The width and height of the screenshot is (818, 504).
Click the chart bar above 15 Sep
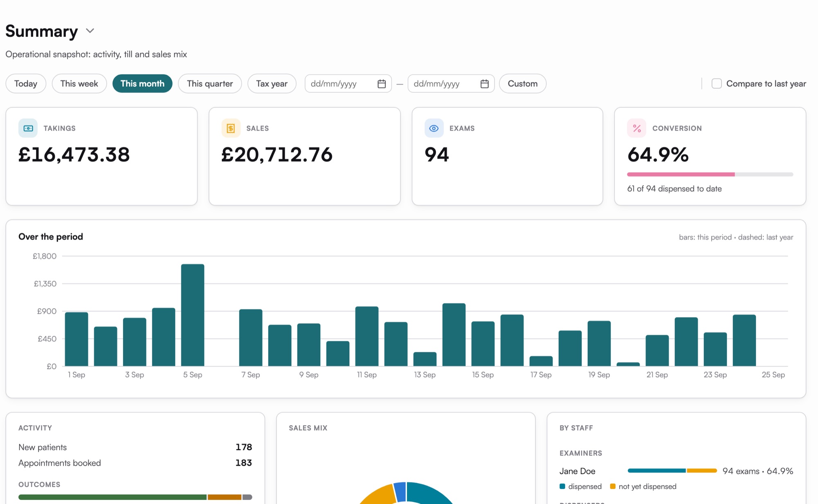click(x=483, y=344)
